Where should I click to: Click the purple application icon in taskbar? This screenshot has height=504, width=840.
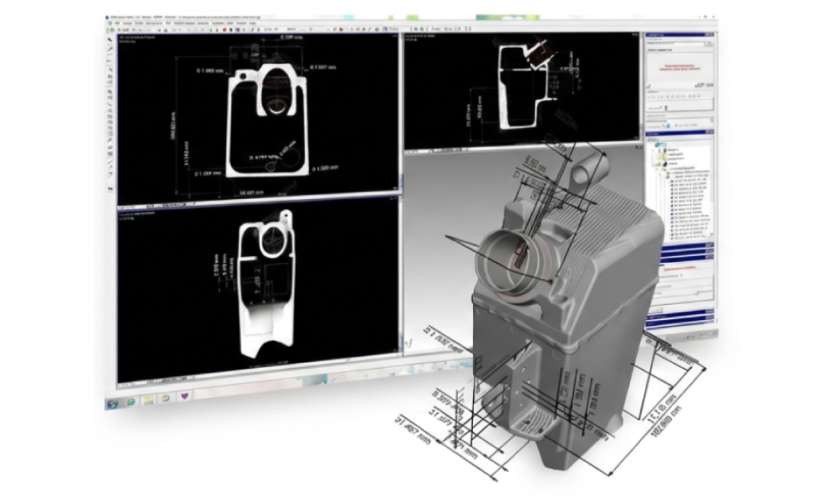pyautogui.click(x=186, y=397)
